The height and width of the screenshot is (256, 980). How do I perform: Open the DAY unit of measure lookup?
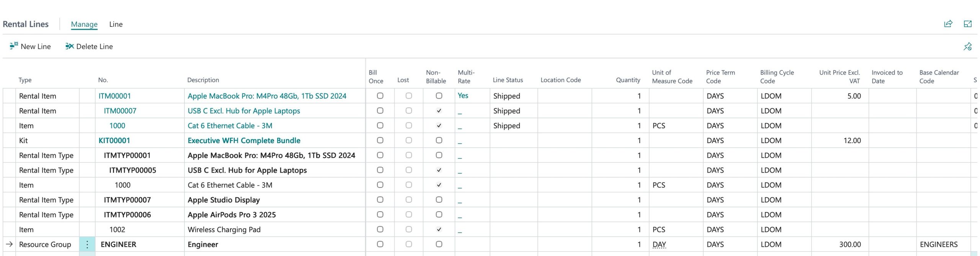point(659,245)
